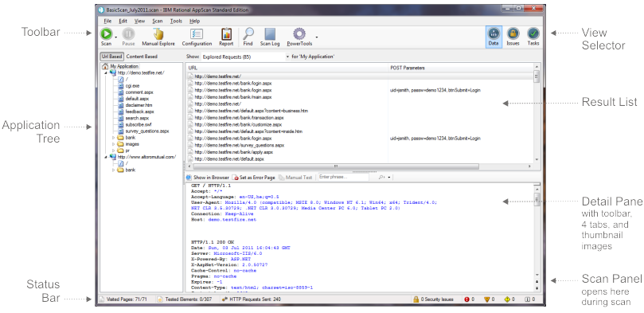Collapse the http://www.altoromutual.com/ tree node
Viewport: 644px width, 313px height.
click(x=106, y=157)
